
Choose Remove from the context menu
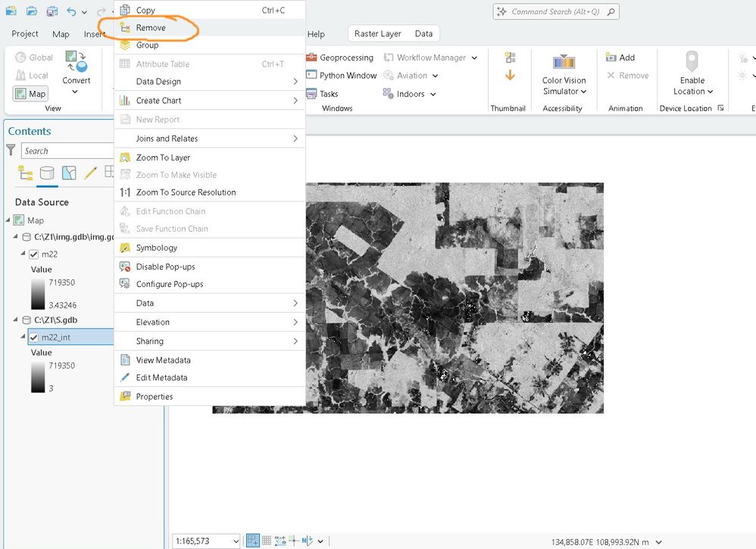210,27
